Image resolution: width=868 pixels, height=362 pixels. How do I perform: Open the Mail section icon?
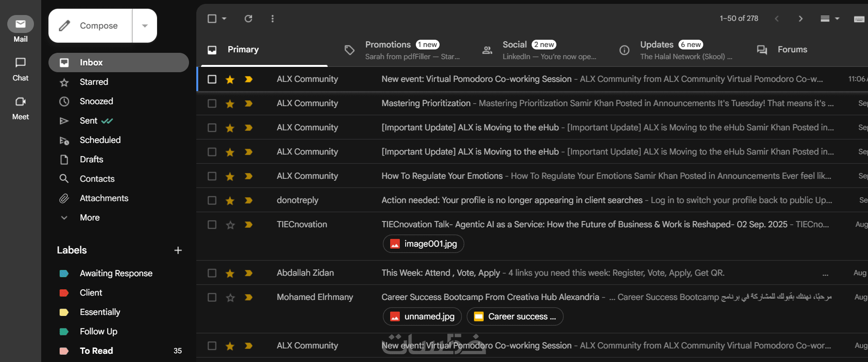click(x=20, y=24)
